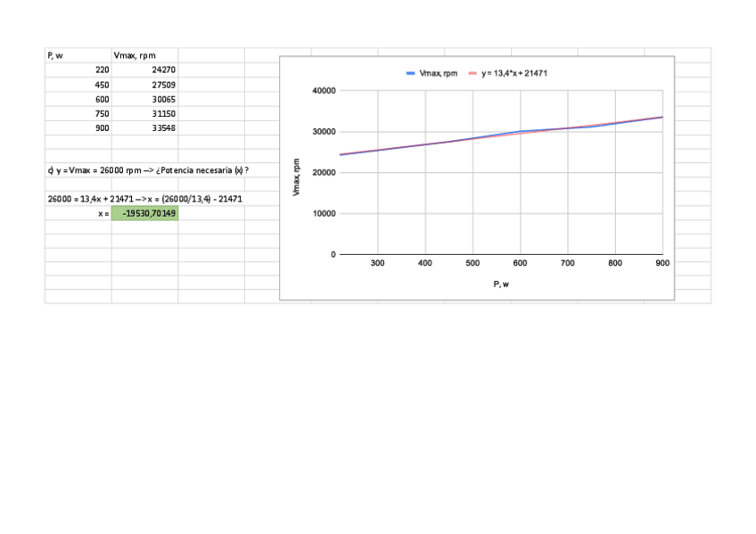The image size is (756, 534).
Task: Click the 900 x-axis label on chart
Action: click(662, 263)
